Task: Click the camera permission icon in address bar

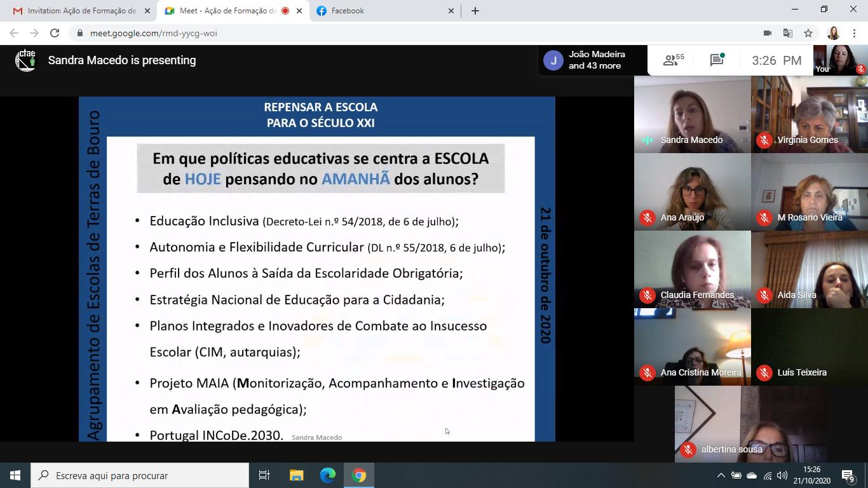Action: tap(768, 33)
